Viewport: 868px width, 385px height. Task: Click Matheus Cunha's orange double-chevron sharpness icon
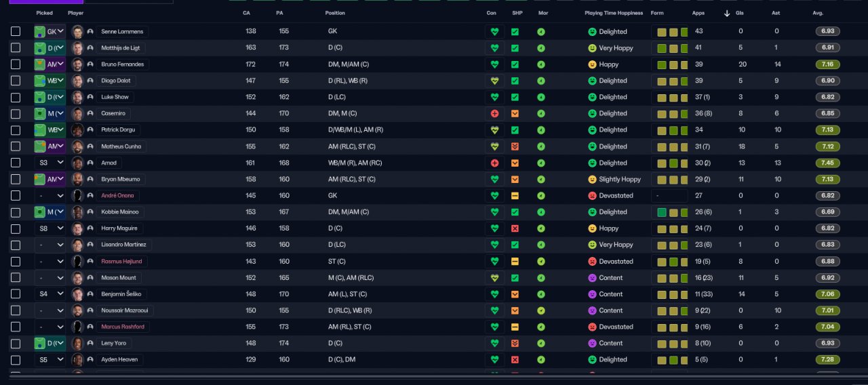pyautogui.click(x=515, y=146)
